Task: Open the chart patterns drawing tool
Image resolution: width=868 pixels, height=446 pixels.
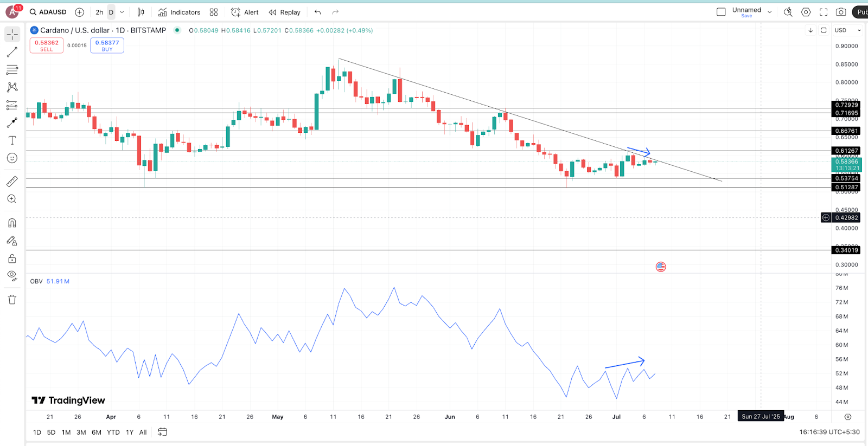Action: click(12, 87)
